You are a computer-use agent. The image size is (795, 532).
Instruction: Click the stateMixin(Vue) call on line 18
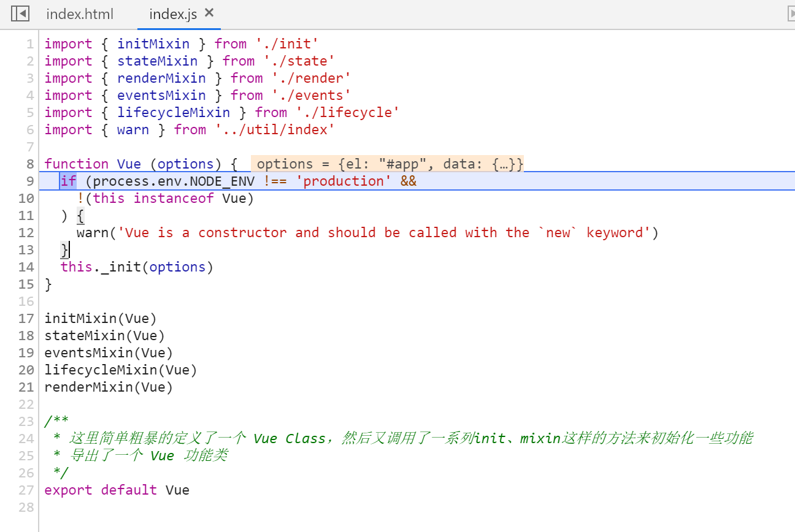[x=105, y=336]
